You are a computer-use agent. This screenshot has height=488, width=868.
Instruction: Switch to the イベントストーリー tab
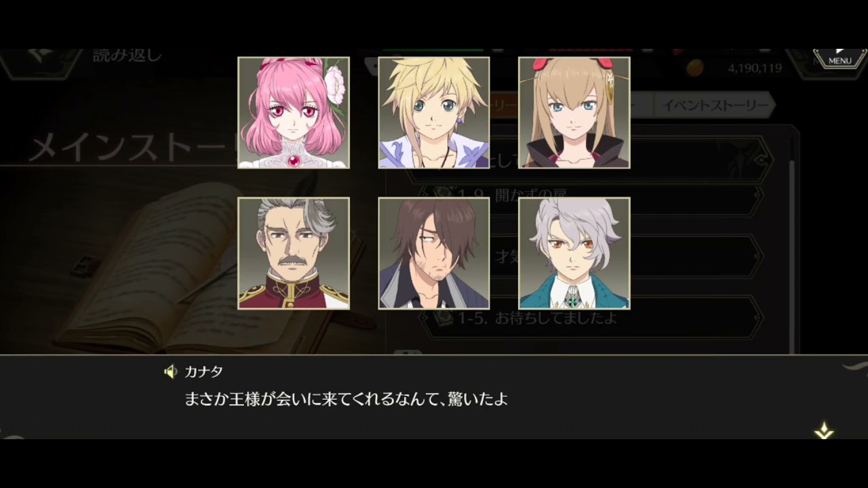pyautogui.click(x=715, y=105)
